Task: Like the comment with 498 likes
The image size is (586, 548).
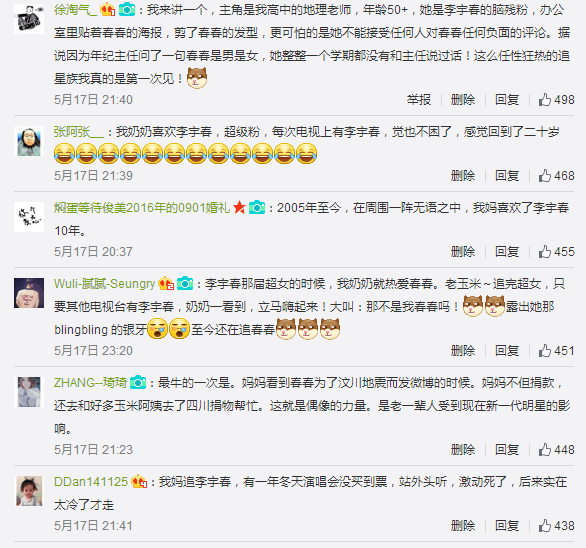Action: 545,99
